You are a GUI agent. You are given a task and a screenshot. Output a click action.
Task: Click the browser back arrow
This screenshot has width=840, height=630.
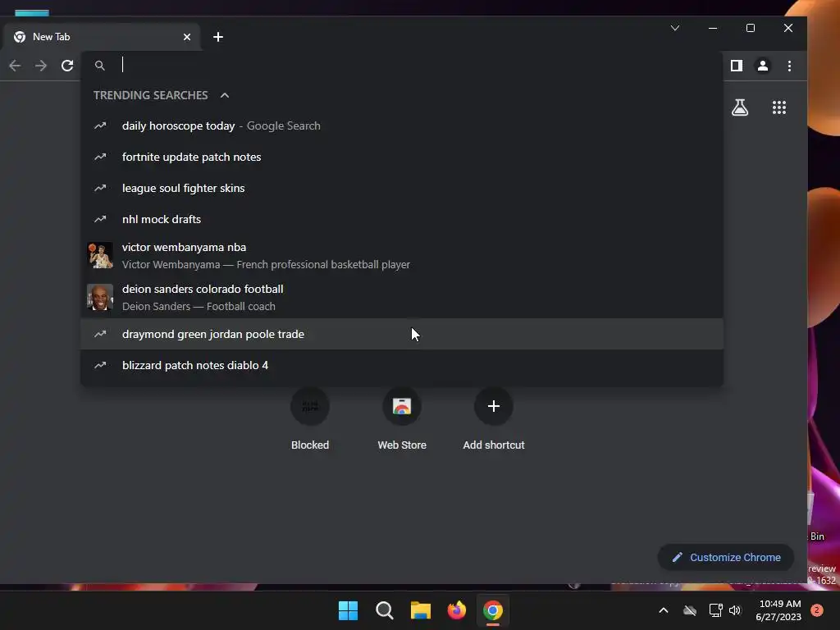point(15,66)
